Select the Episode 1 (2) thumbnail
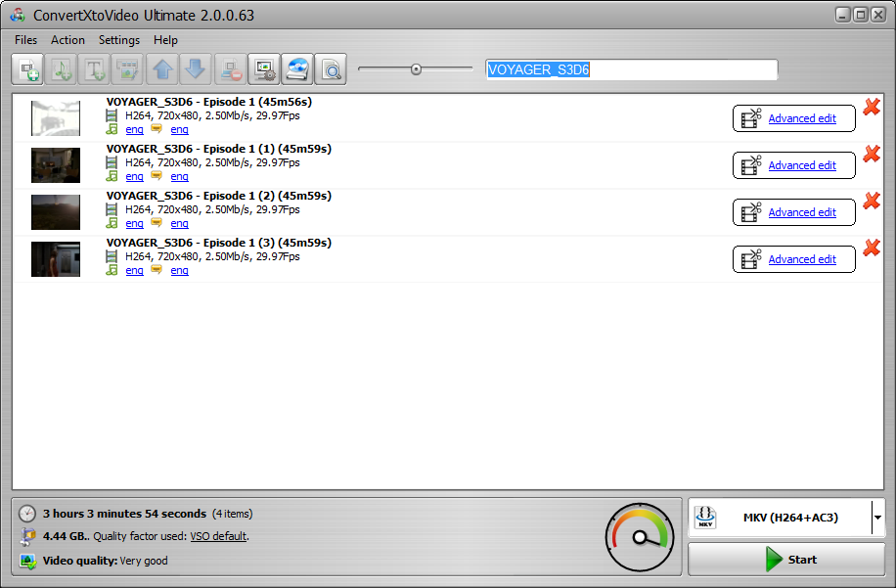This screenshot has height=588, width=896. click(56, 212)
